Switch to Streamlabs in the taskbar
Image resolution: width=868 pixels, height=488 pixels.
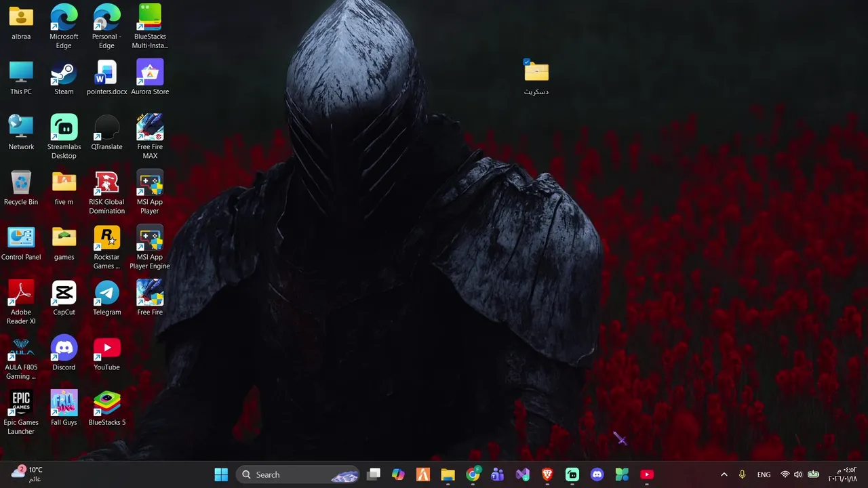pyautogui.click(x=572, y=474)
